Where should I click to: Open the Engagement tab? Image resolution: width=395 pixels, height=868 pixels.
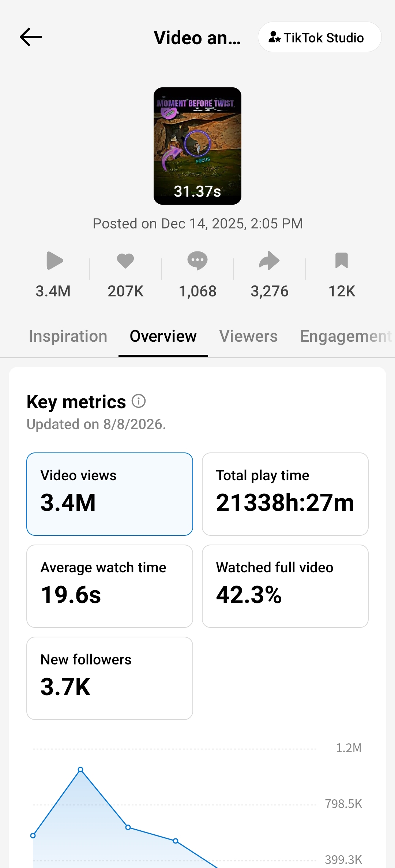(346, 336)
